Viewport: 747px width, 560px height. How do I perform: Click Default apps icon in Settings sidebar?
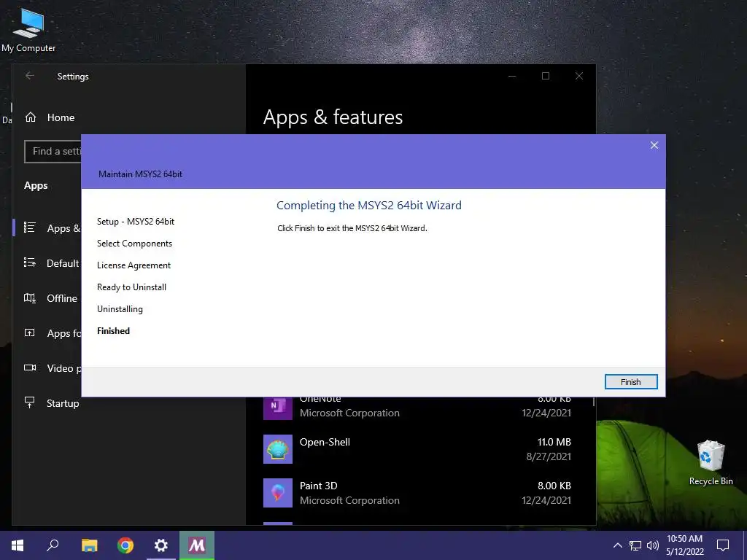tap(29, 262)
